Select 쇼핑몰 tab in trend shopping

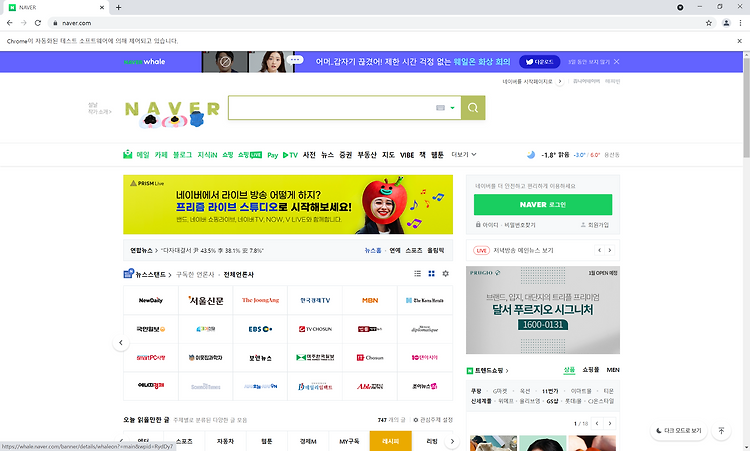pyautogui.click(x=591, y=370)
